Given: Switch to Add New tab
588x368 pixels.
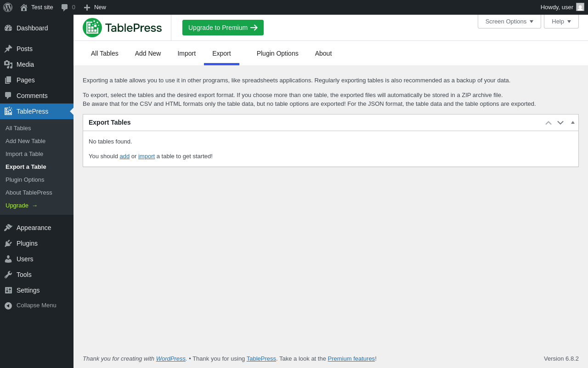Looking at the screenshot, I should coord(148,53).
